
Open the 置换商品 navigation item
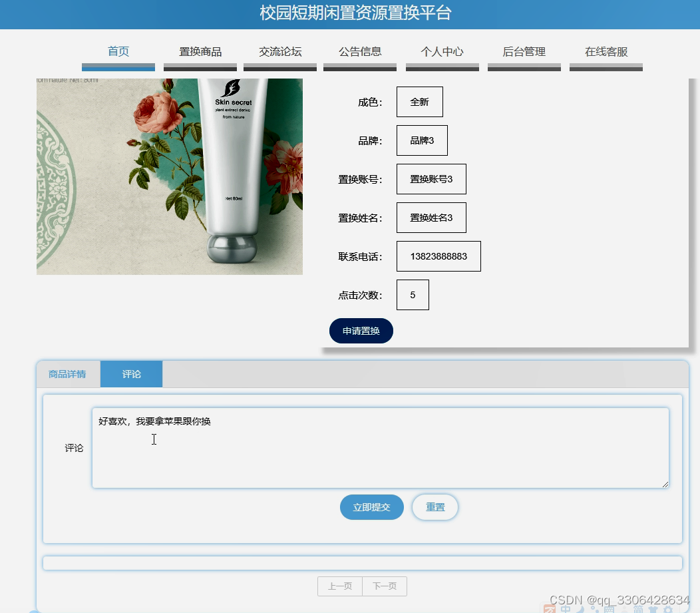pos(200,50)
